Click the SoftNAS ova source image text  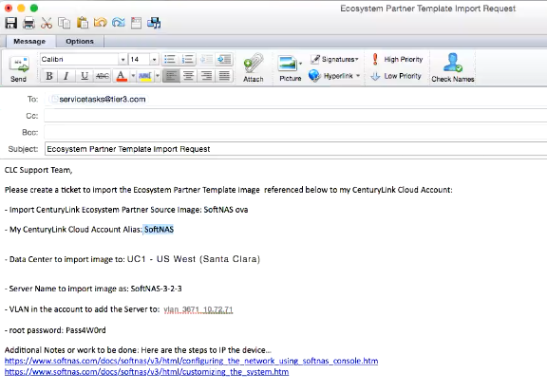click(x=226, y=210)
